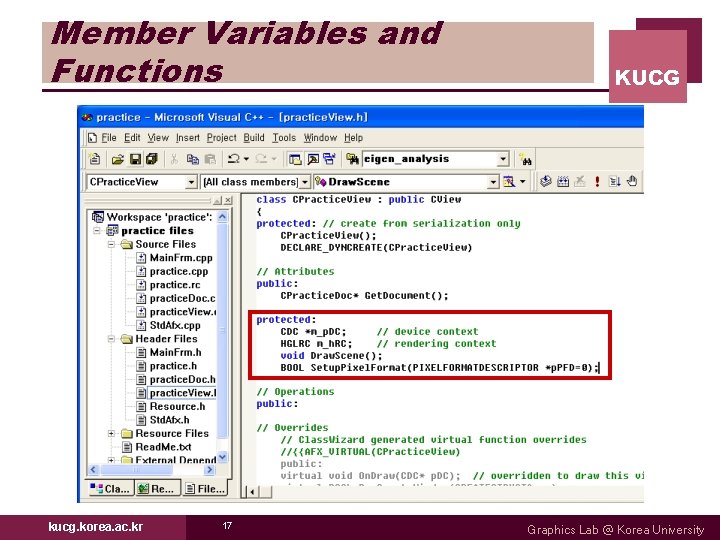Click the Copy toolbar icon
The image size is (720, 540).
click(192, 159)
